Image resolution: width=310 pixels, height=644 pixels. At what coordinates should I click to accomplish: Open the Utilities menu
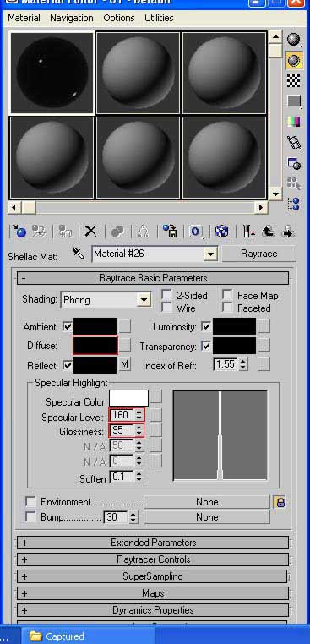click(159, 18)
